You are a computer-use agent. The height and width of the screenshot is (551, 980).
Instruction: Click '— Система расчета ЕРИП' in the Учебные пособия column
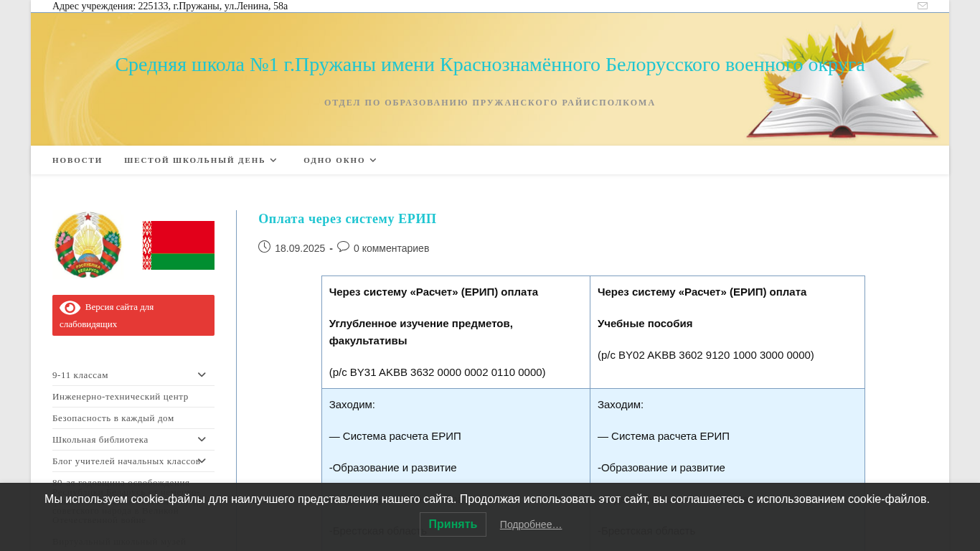point(664,436)
